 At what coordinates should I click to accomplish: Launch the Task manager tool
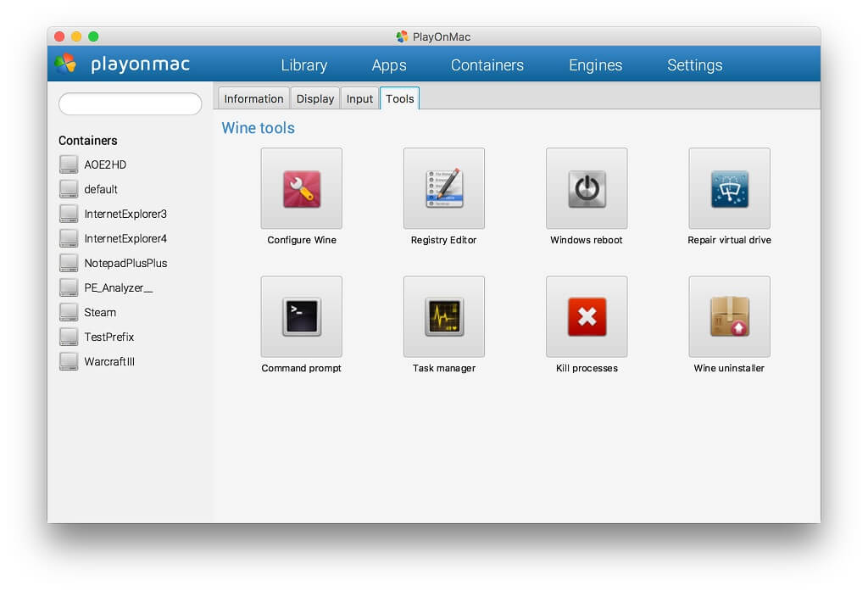click(x=444, y=317)
